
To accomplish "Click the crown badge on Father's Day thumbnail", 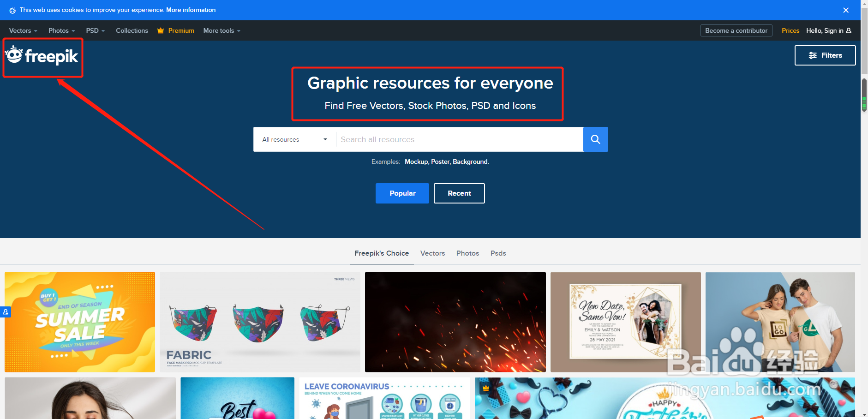I will pos(485,388).
